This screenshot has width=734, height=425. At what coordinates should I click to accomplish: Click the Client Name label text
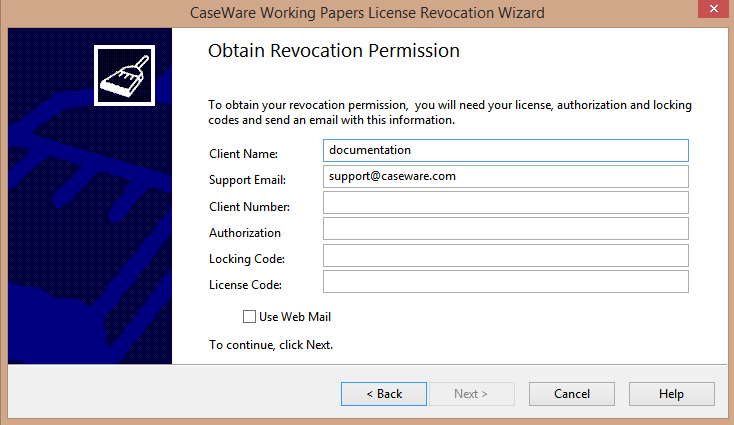[x=243, y=154]
